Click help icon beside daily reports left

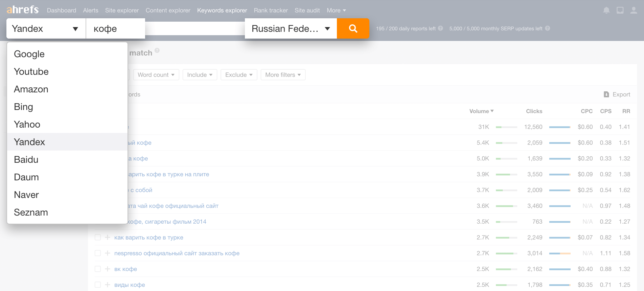point(440,28)
